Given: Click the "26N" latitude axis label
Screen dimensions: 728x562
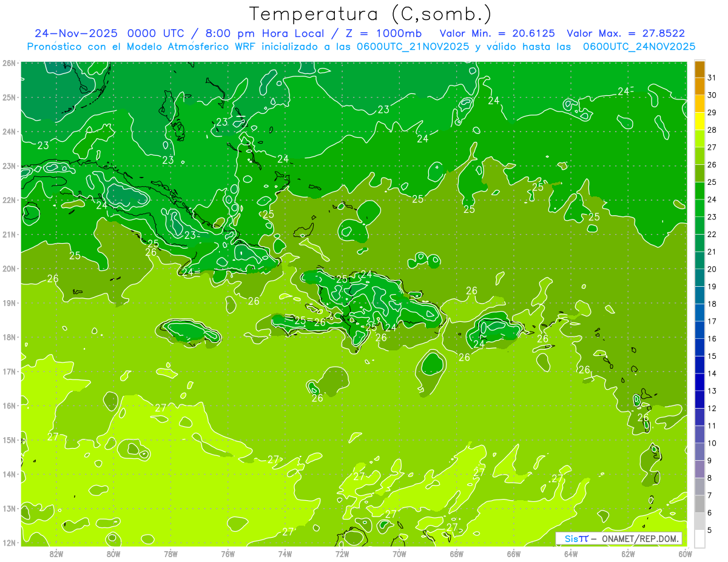Looking at the screenshot, I should (9, 63).
